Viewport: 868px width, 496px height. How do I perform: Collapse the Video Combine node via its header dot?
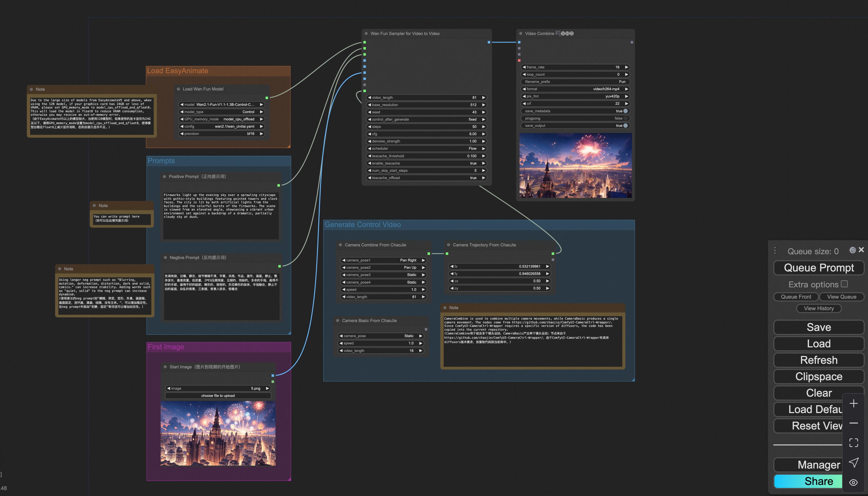(x=520, y=33)
